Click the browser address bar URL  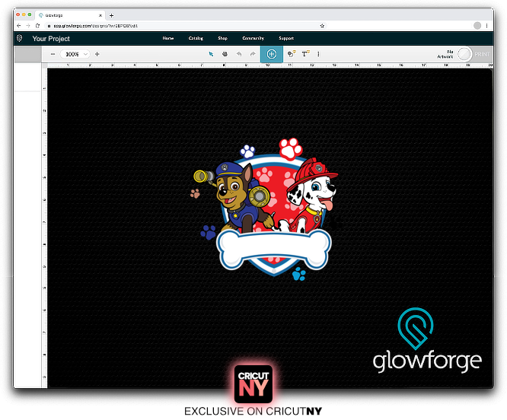coord(96,26)
